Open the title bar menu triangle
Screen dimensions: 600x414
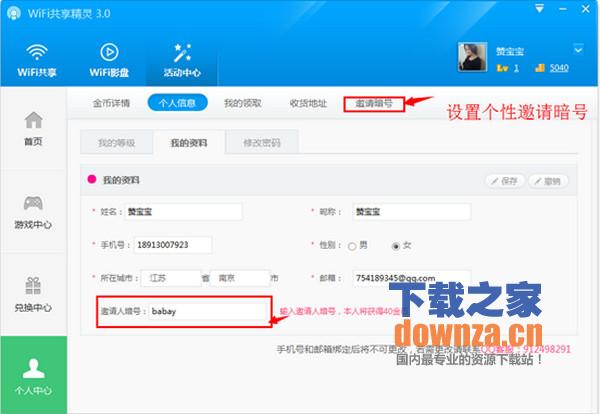click(540, 8)
